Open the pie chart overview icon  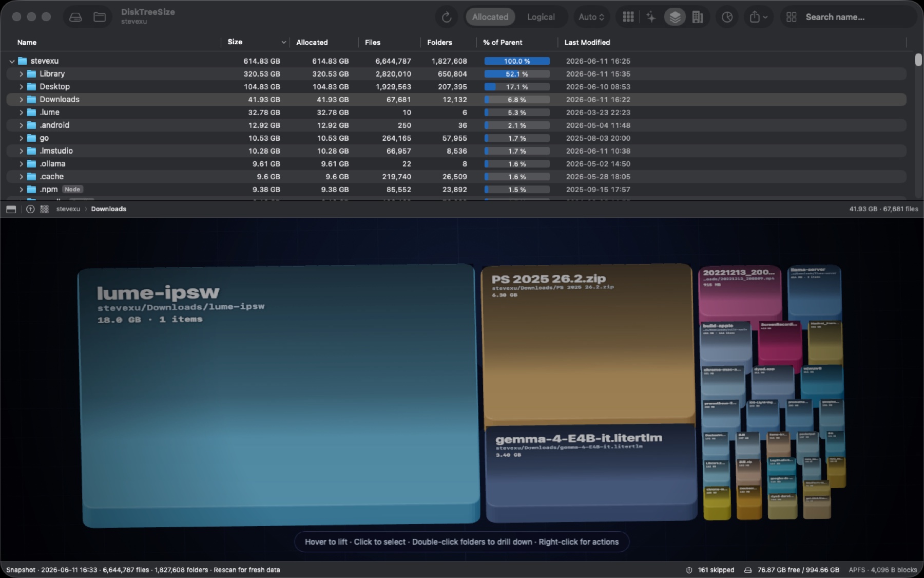pos(727,17)
